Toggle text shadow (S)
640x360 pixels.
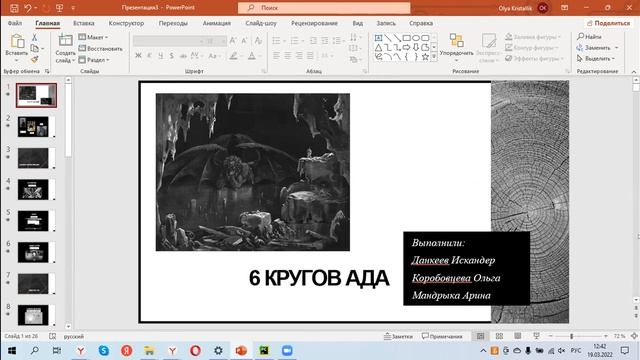pos(171,56)
